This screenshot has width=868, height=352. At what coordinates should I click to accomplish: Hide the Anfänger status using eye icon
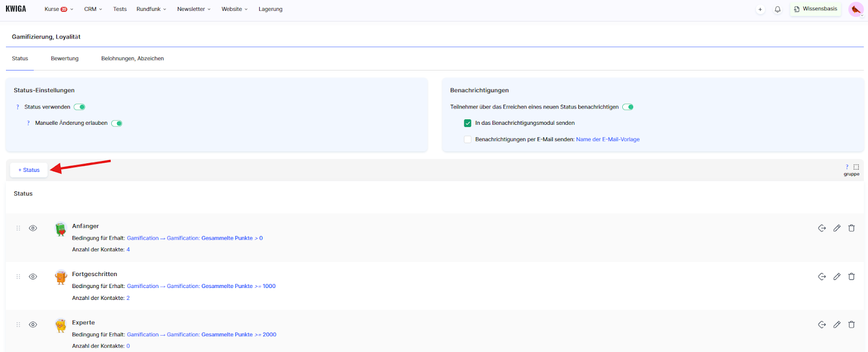click(33, 228)
